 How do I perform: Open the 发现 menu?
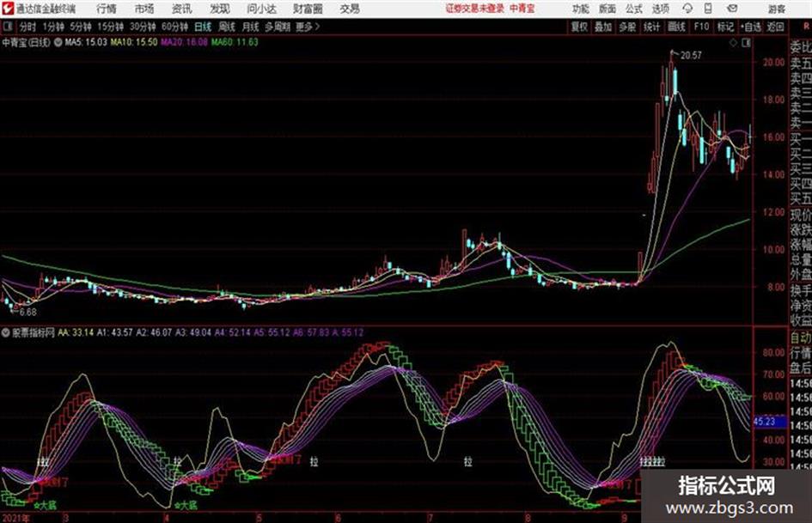point(220,9)
